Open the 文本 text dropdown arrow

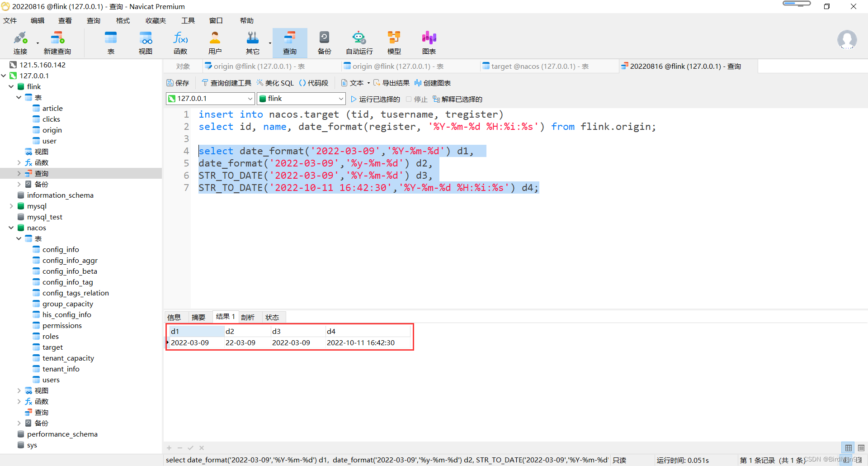(x=368, y=83)
